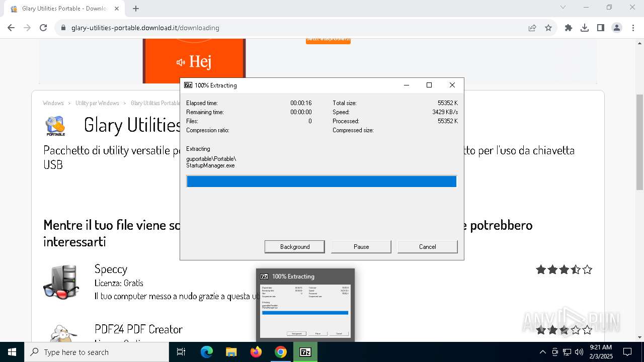The width and height of the screenshot is (644, 362).
Task: Click the StartupManager.exe file name text
Action: pyautogui.click(x=210, y=165)
